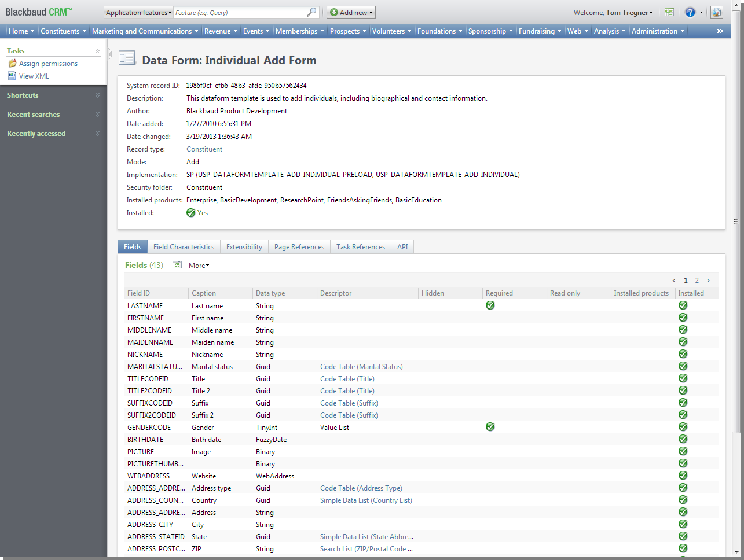The width and height of the screenshot is (744, 560).
Task: Switch to the Page References tab
Action: 299,247
